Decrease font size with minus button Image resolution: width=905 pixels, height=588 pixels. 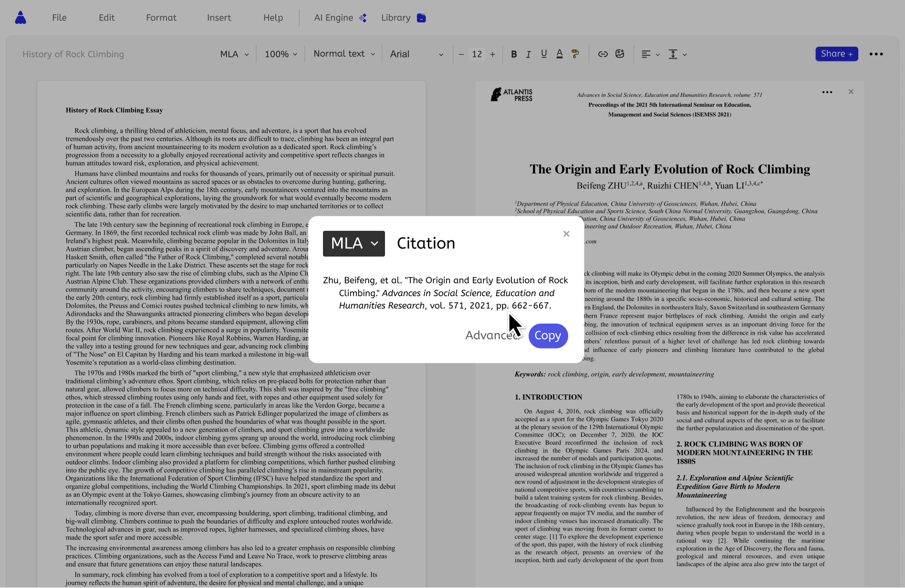pos(461,54)
